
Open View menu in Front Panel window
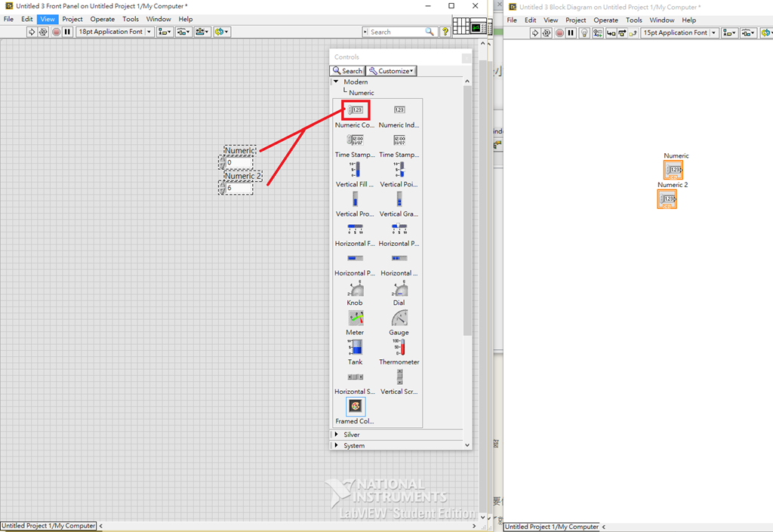[48, 19]
